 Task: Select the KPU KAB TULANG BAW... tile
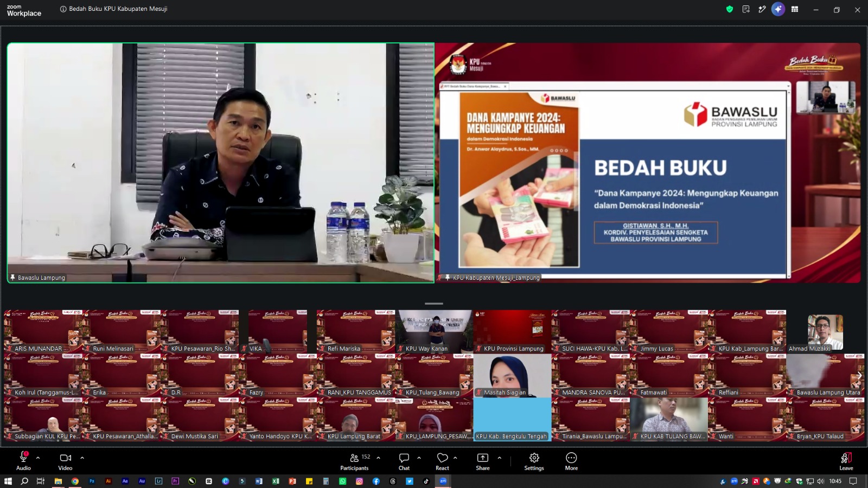(669, 419)
